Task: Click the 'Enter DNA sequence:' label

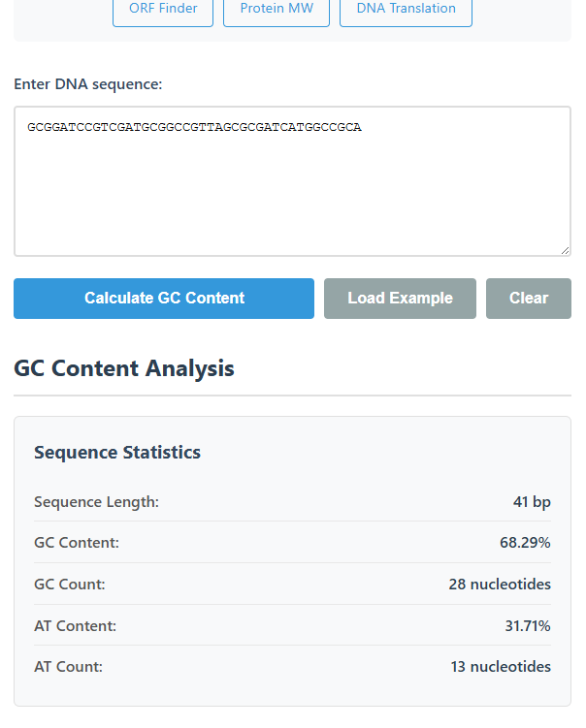Action: pyautogui.click(x=88, y=84)
